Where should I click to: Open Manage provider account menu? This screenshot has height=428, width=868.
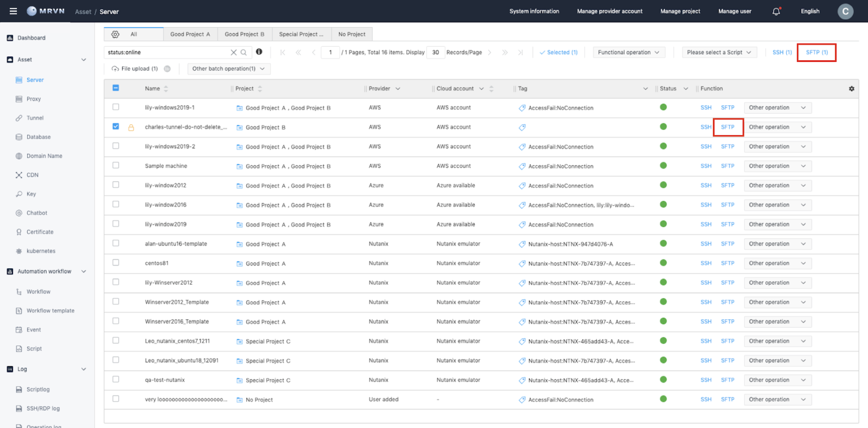(609, 11)
